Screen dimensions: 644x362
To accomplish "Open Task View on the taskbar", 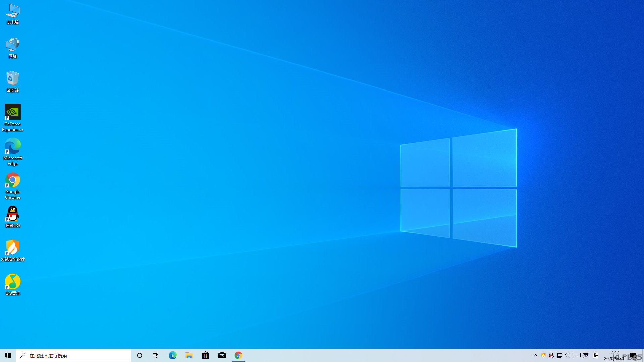I will point(156,355).
